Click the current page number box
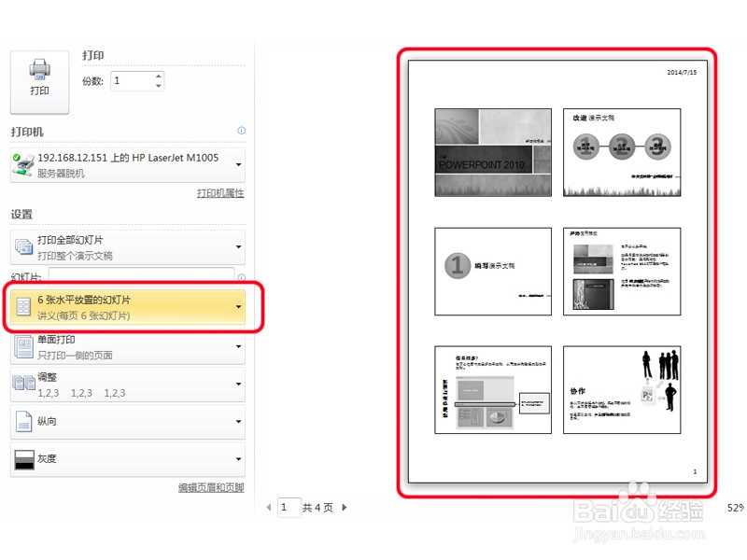Viewport: 747px width, 560px height. click(289, 508)
